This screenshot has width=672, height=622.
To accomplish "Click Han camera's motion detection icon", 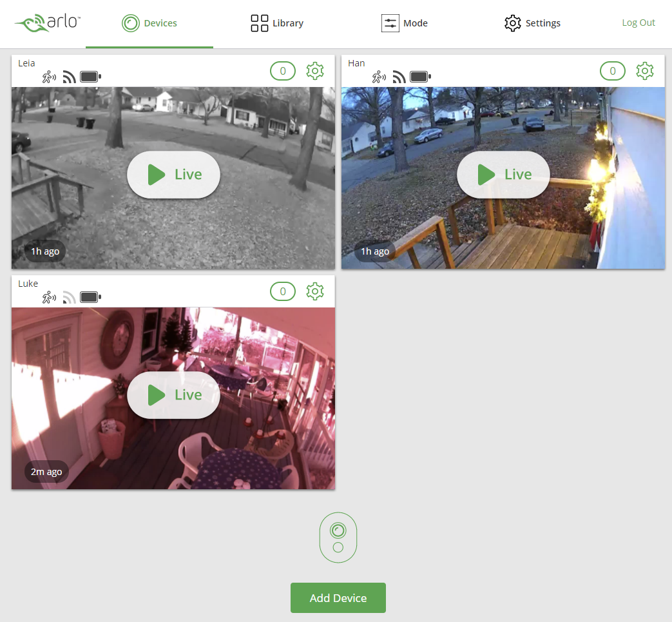I will point(379,77).
